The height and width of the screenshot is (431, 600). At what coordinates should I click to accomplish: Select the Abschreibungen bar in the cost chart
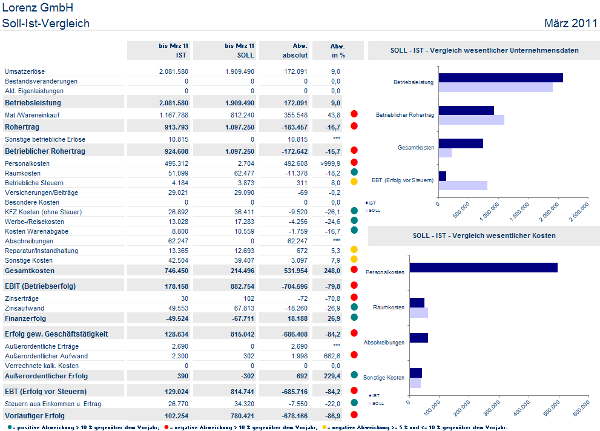(419, 338)
